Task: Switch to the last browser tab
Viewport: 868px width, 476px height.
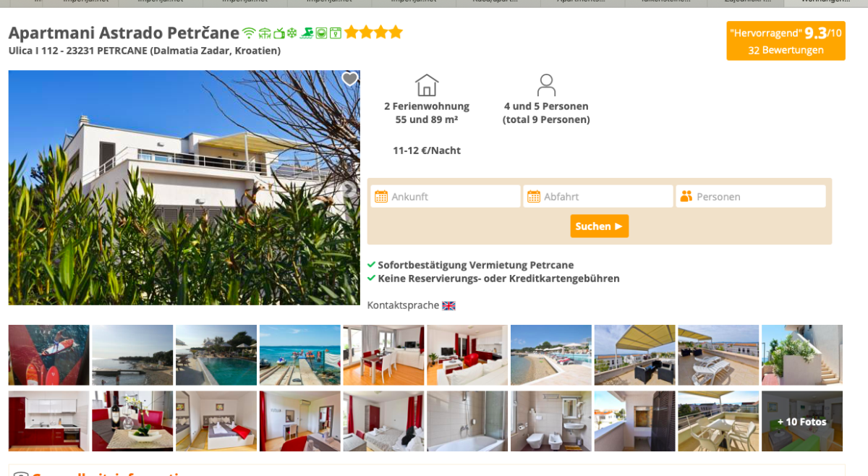Action: point(825,2)
